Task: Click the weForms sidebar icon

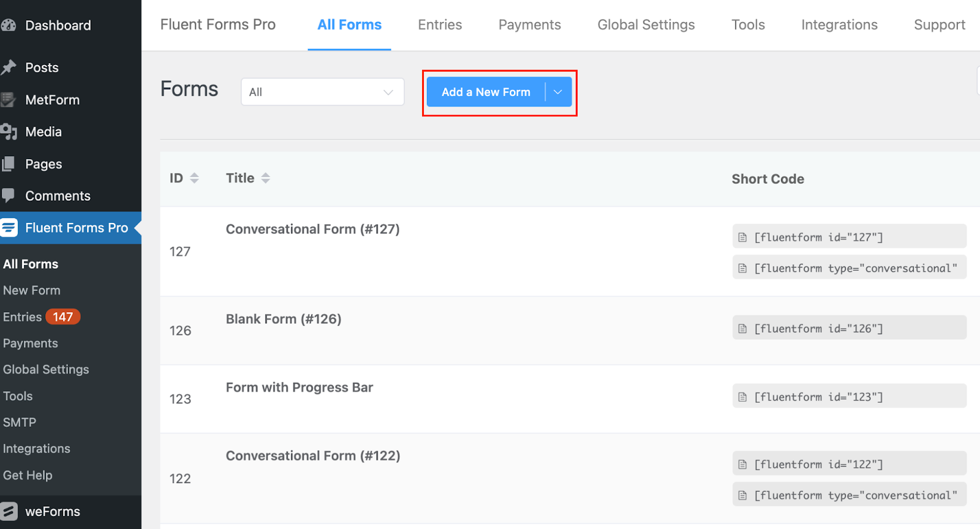Action: tap(9, 511)
